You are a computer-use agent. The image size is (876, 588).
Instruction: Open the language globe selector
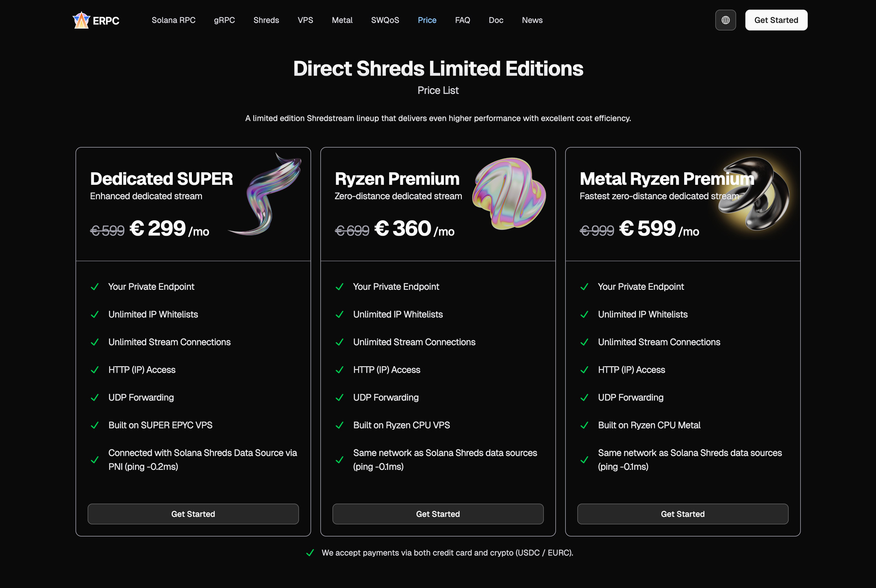(x=725, y=20)
